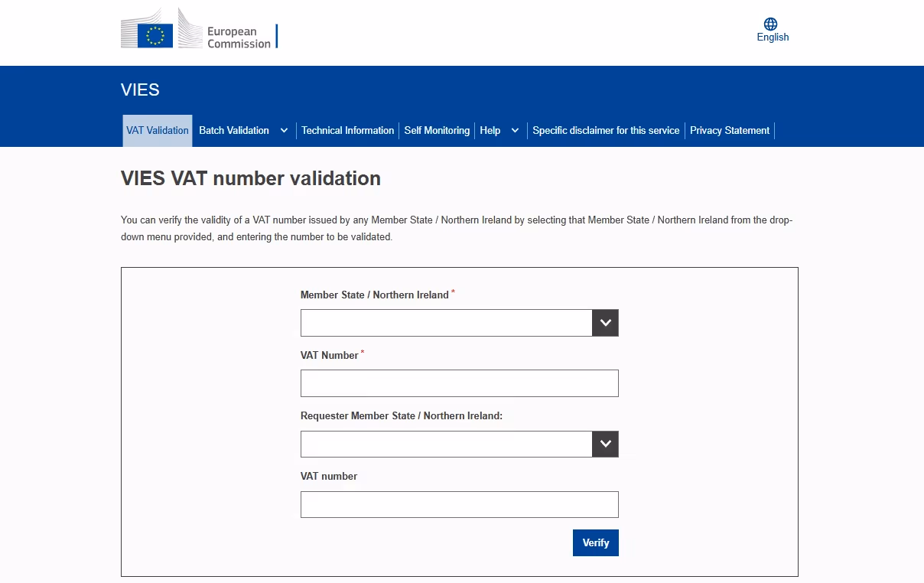Viewport: 924px width, 583px height.
Task: Expand the Batch Validation chevron
Action: pyautogui.click(x=285, y=130)
